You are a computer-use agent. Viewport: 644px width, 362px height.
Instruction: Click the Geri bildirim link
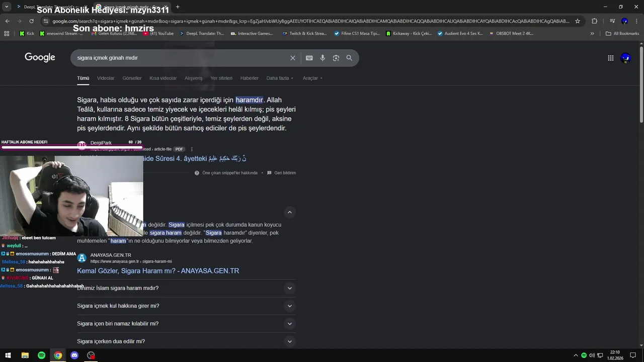click(x=281, y=173)
